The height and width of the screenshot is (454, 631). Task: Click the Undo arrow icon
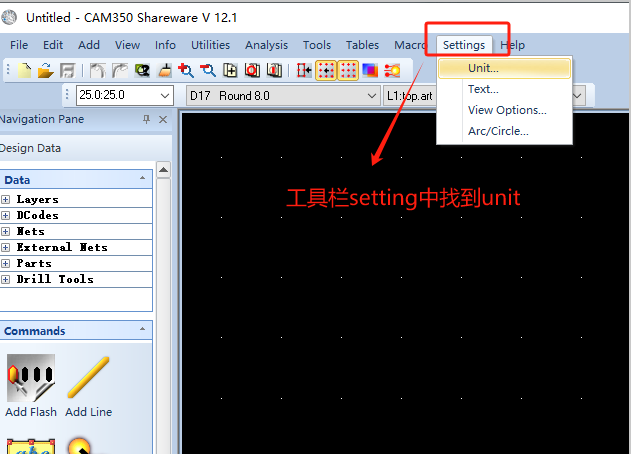click(x=97, y=70)
